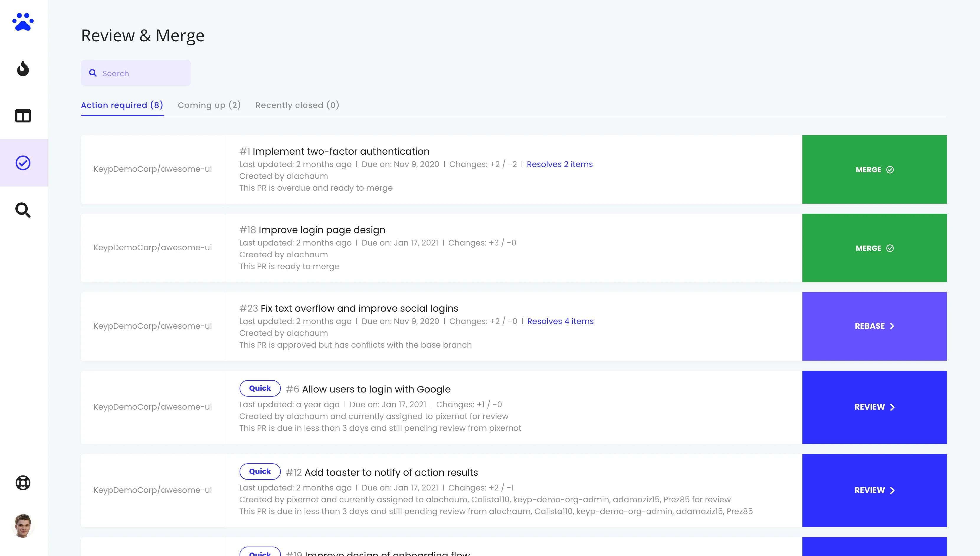The width and height of the screenshot is (980, 556).
Task: Click the magnifier icon inside search bar
Action: 93,73
